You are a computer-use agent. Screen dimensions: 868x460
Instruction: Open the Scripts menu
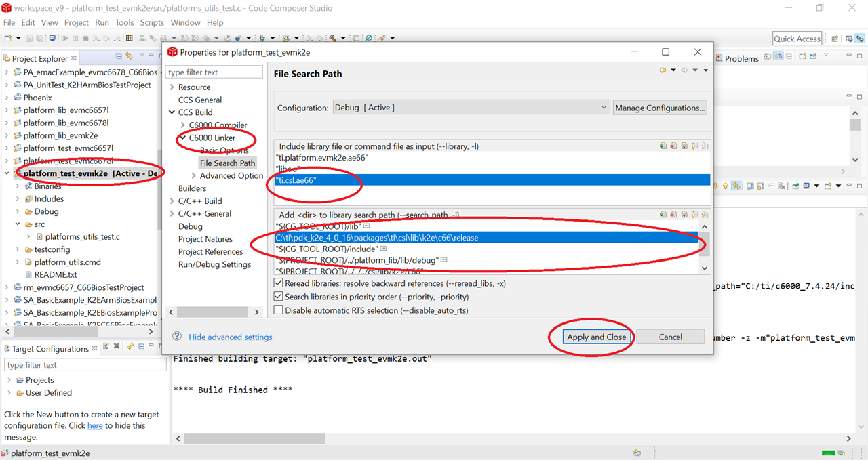pyautogui.click(x=152, y=22)
